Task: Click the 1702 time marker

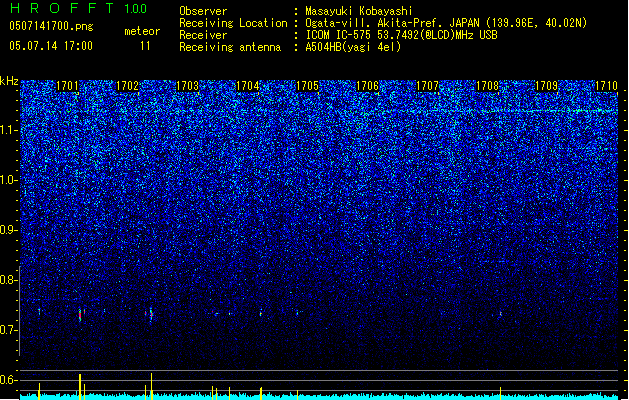Action: click(127, 86)
